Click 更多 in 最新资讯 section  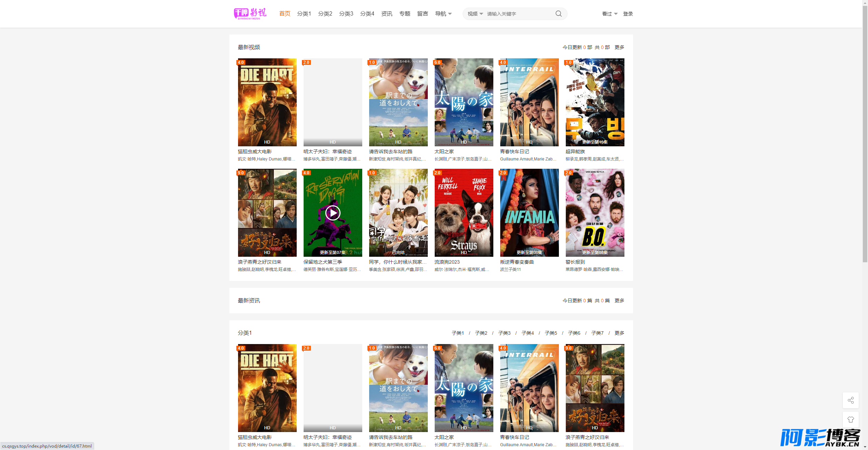pyautogui.click(x=619, y=301)
